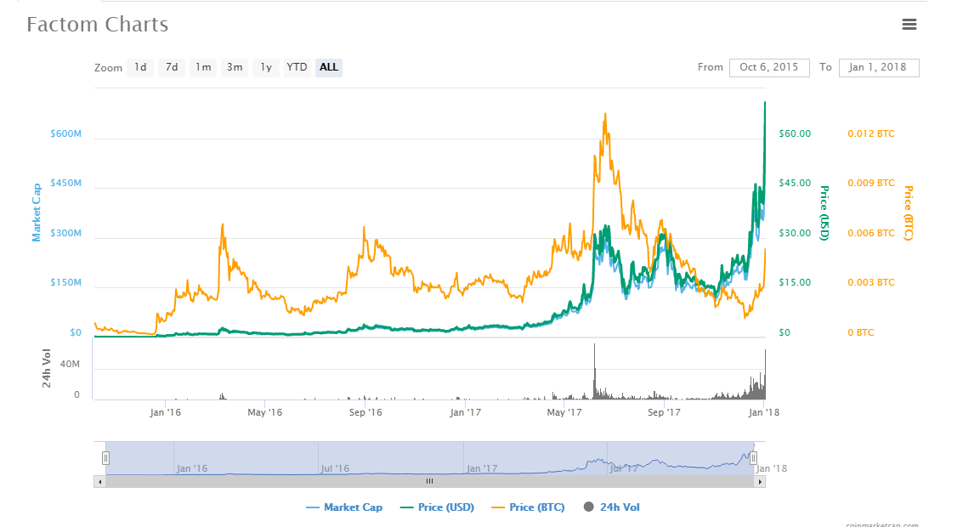
Task: Click the Price (USD) vertical axis title
Action: 824,213
